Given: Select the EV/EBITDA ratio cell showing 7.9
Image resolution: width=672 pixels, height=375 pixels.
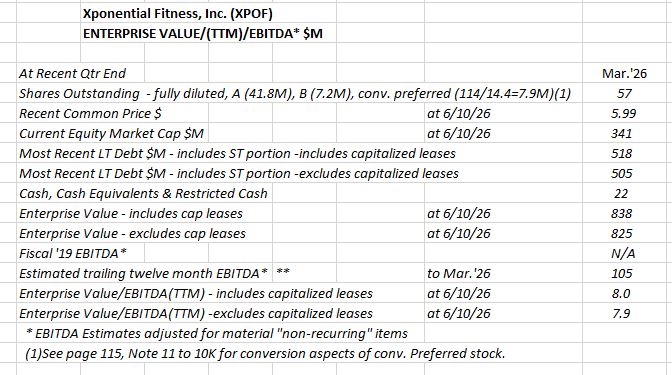Looking at the screenshot, I should click(621, 314).
